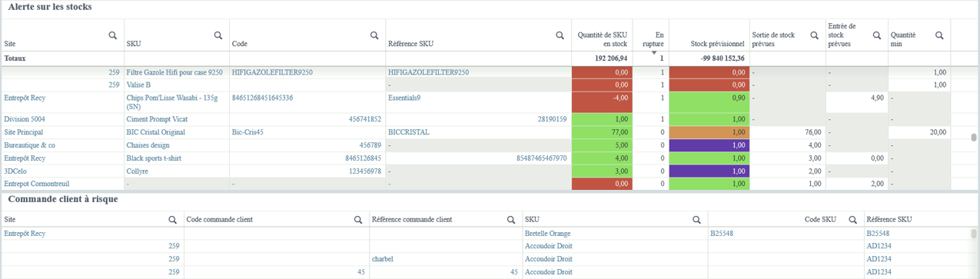Sort by the En rupture column arrow
Screen dimensions: 980x279
pos(654,53)
